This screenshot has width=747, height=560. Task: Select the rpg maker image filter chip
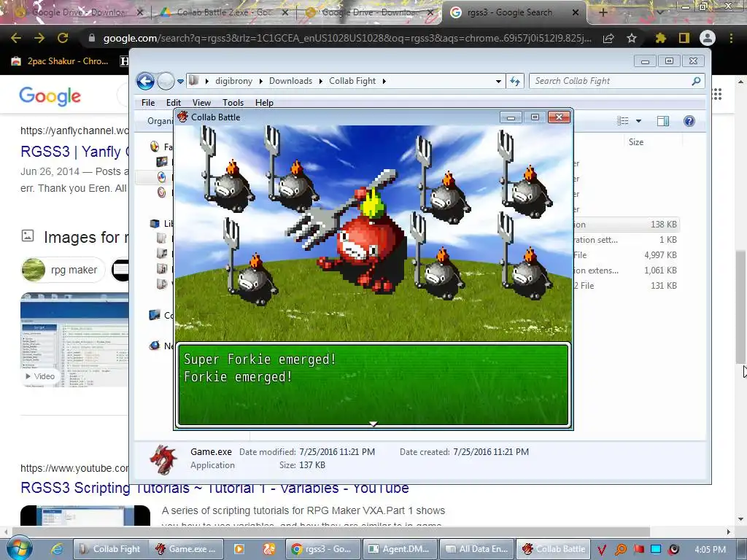(63, 270)
